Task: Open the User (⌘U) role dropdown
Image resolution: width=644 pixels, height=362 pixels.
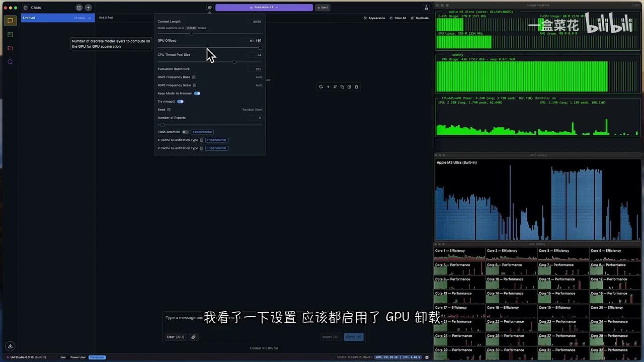Action: [175, 337]
